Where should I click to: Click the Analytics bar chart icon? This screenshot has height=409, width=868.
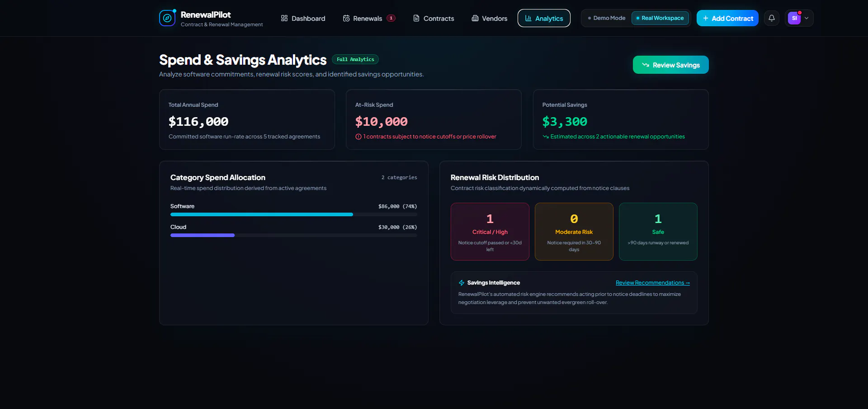[528, 18]
